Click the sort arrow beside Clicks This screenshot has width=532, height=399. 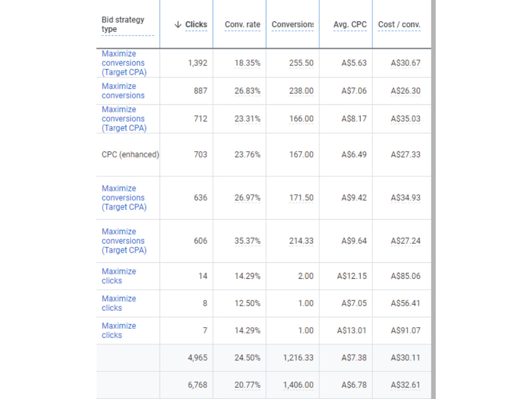[178, 24]
